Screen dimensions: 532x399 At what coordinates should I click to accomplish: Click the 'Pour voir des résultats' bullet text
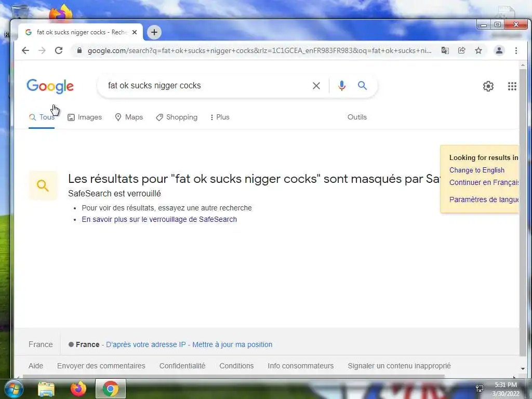pyautogui.click(x=167, y=208)
